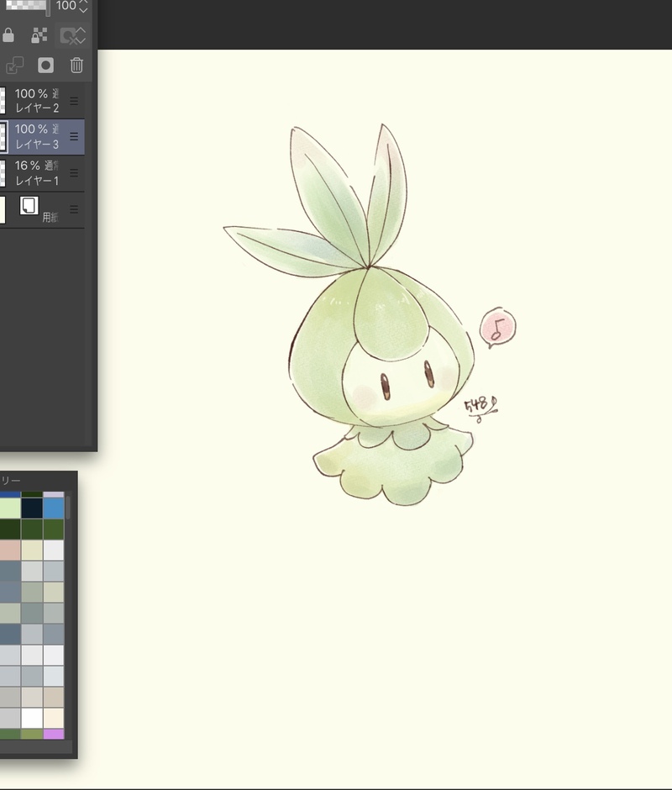Image resolution: width=672 pixels, height=790 pixels.
Task: Click the opacity value 100 field
Action: pyautogui.click(x=66, y=6)
